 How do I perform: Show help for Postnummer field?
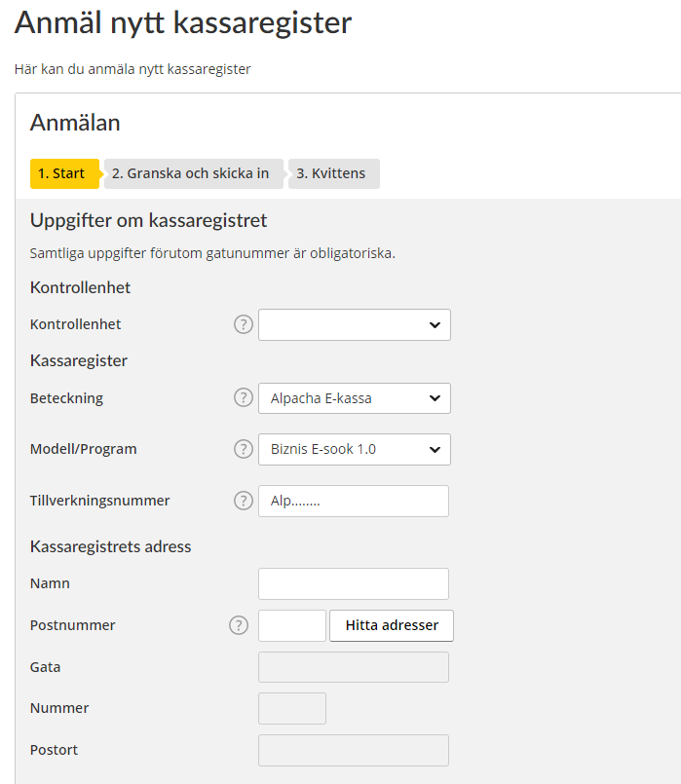[x=239, y=625]
